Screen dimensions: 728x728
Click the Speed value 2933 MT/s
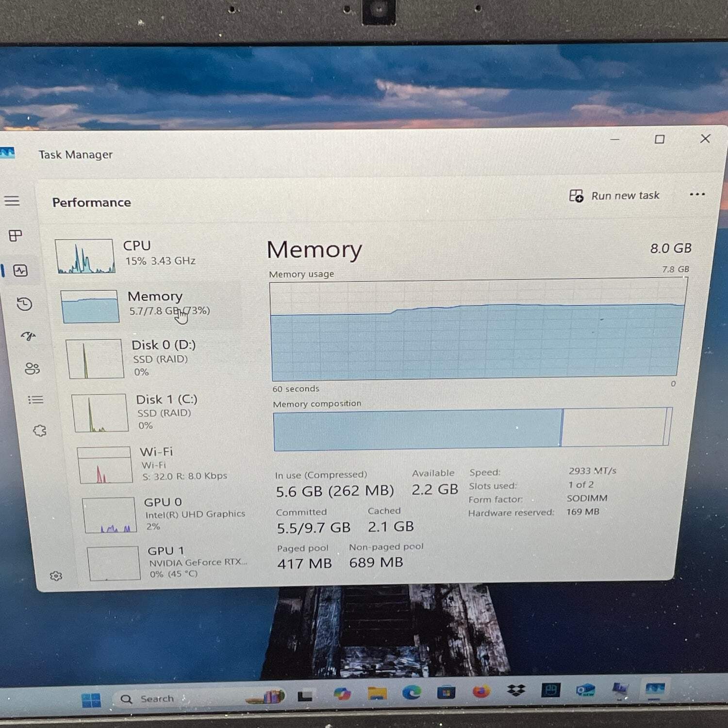(x=592, y=471)
